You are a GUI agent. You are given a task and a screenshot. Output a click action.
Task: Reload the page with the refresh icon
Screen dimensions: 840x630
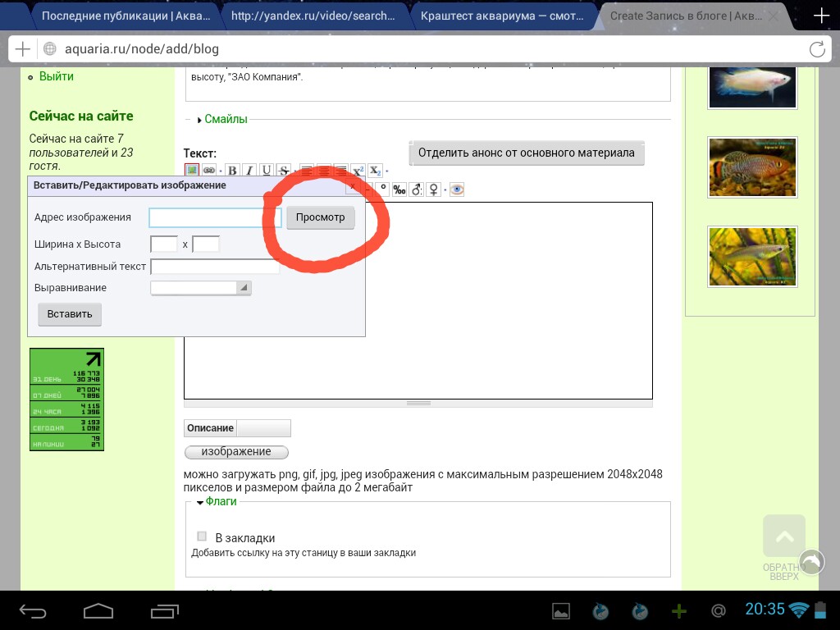tap(817, 49)
